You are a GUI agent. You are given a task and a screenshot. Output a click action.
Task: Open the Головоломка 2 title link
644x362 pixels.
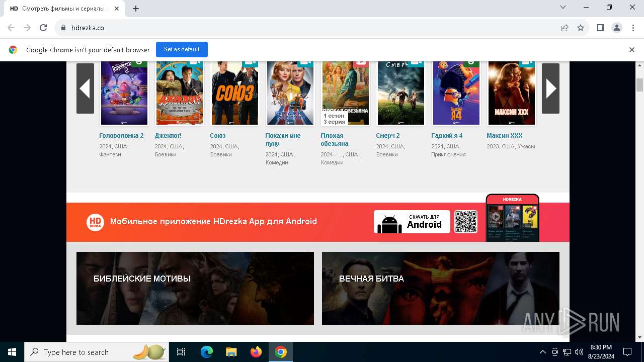tap(121, 136)
